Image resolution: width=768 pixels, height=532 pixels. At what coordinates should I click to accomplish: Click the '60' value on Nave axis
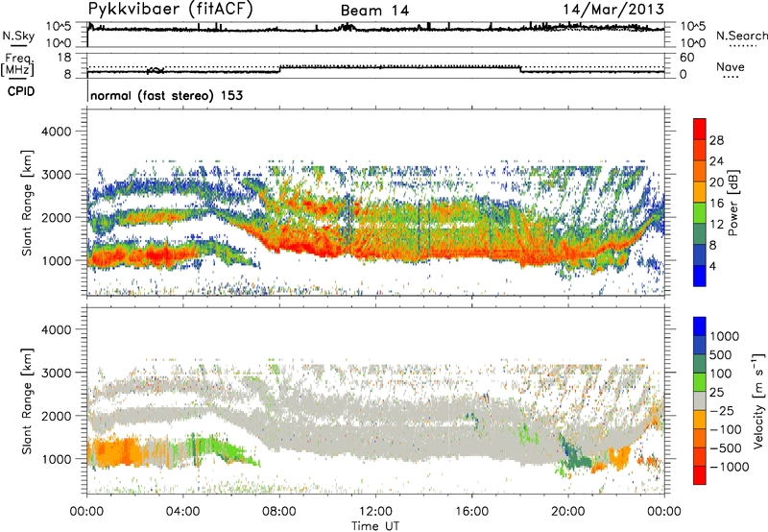point(686,58)
